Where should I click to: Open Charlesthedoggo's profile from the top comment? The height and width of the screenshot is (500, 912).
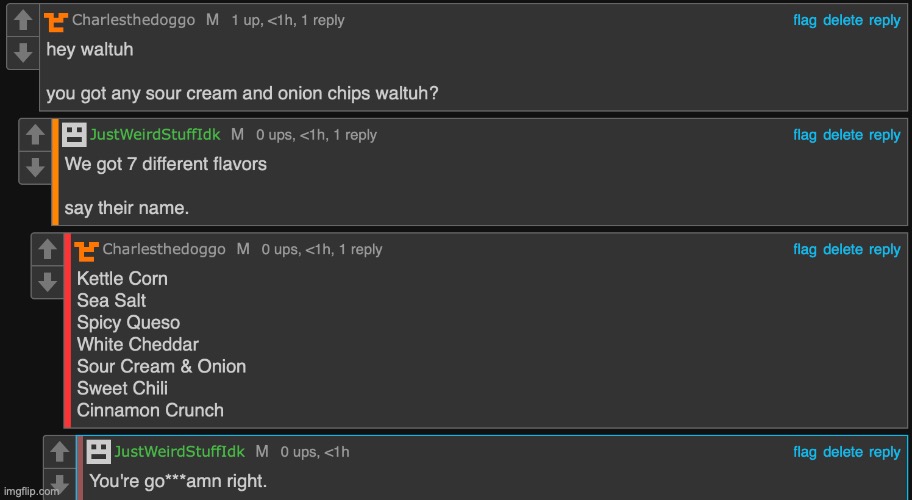click(133, 20)
